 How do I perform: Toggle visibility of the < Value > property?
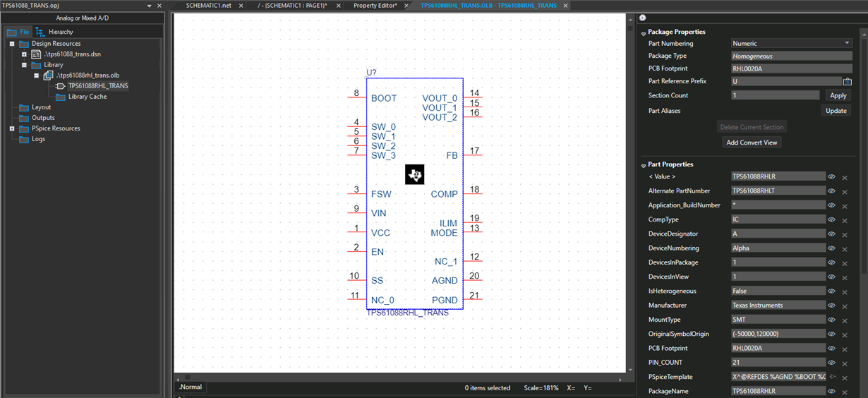(832, 177)
